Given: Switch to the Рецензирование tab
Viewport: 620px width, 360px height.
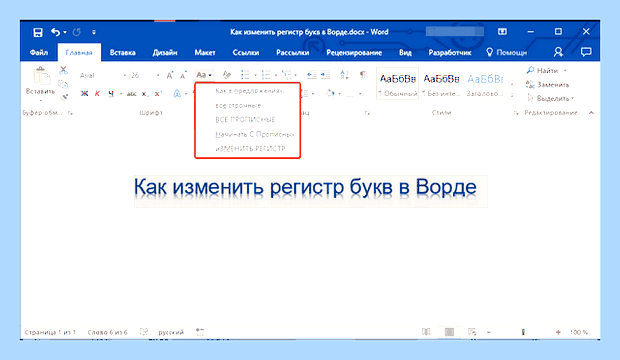Looking at the screenshot, I should [x=354, y=53].
